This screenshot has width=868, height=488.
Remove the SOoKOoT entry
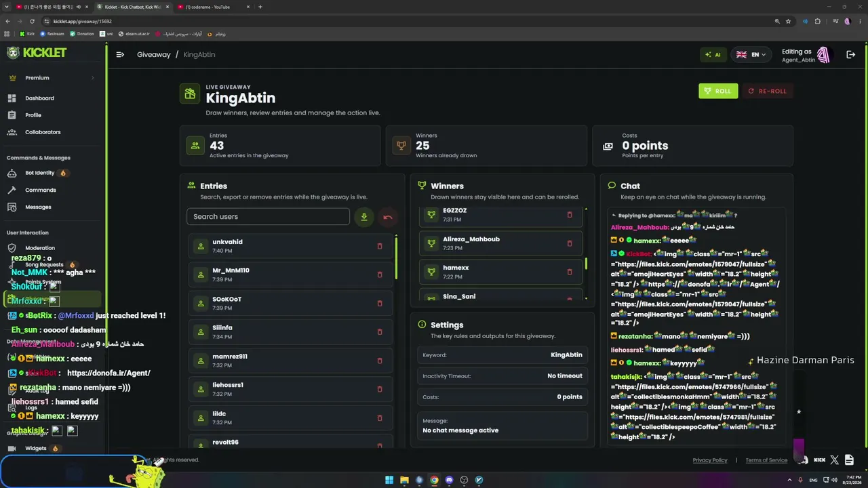click(380, 303)
